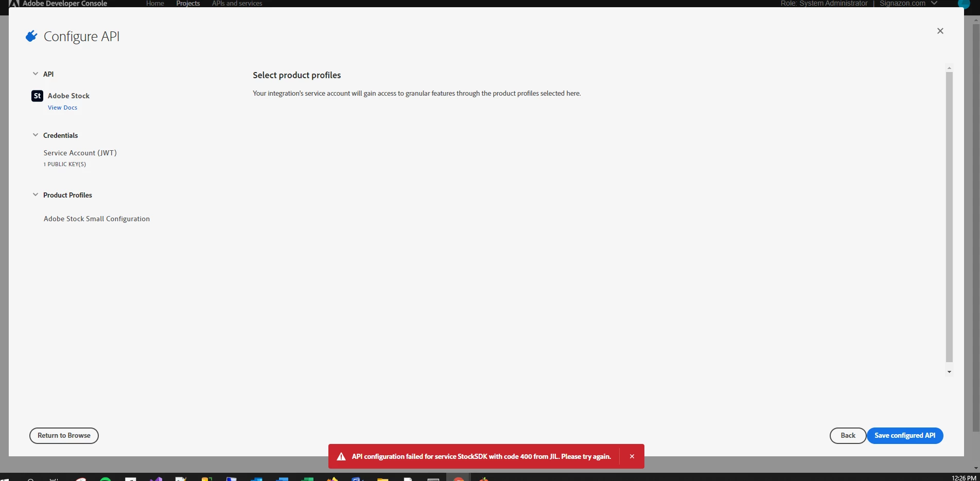Image resolution: width=980 pixels, height=481 pixels.
Task: Click the Select product profiles heading
Action: point(297,75)
